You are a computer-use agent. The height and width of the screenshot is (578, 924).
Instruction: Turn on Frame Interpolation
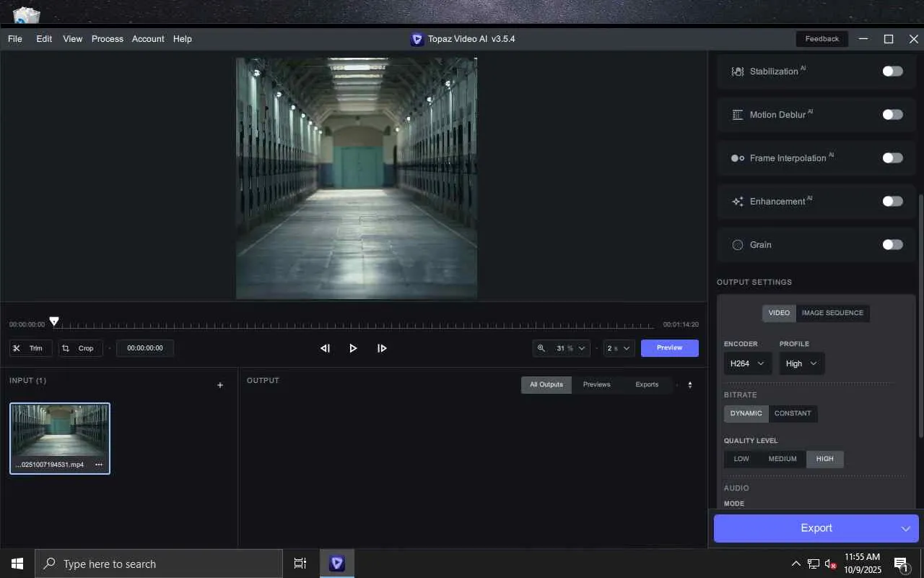(892, 158)
